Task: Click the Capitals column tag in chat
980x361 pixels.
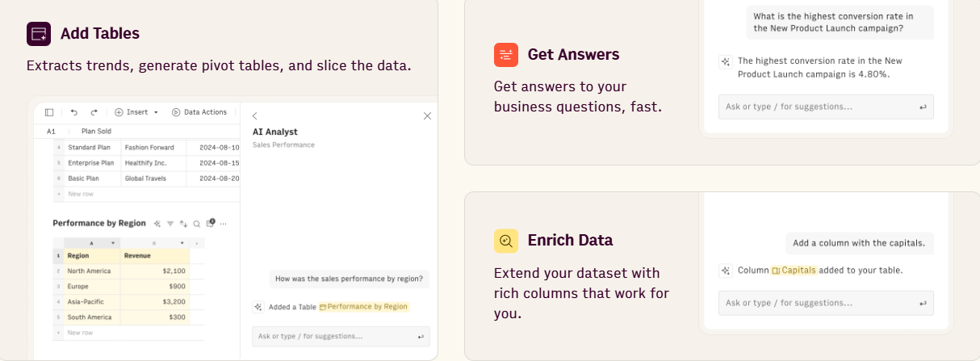Action: 794,271
